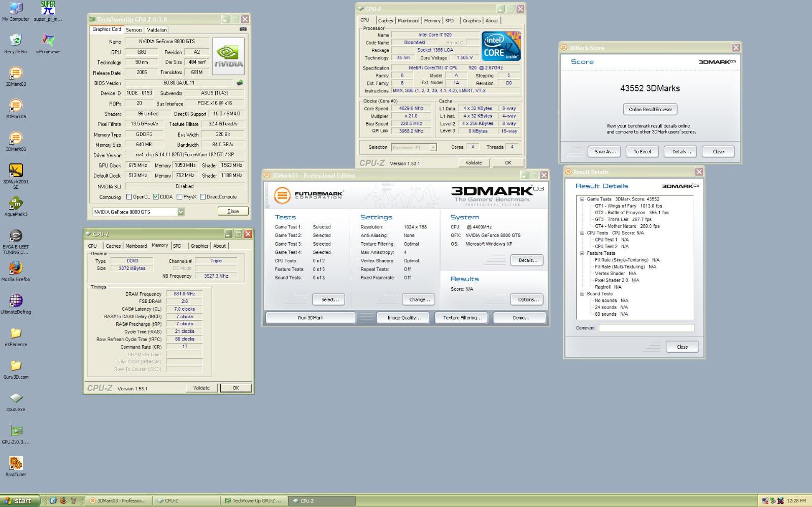Open Mainboard tab in top CPU-Z window
This screenshot has width=812, height=507.
point(409,21)
